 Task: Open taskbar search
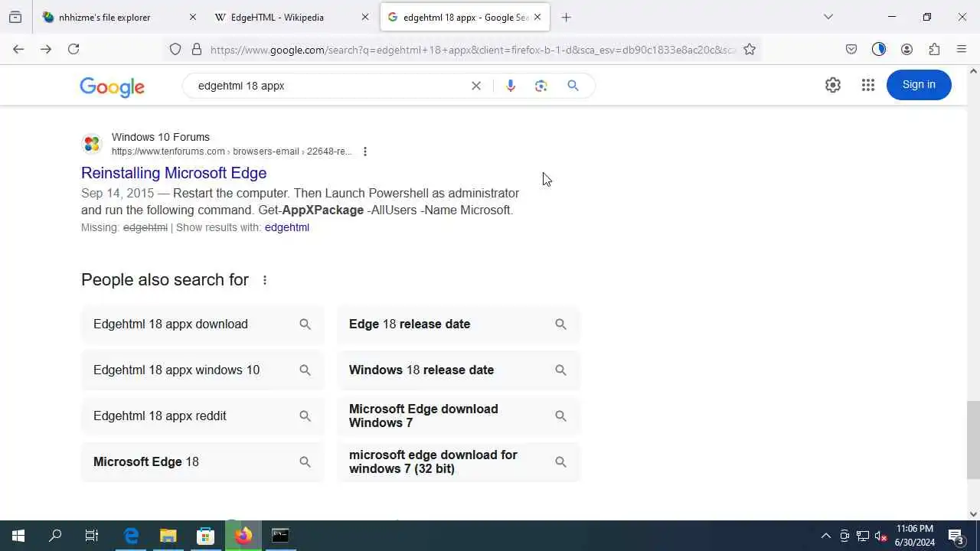point(55,536)
